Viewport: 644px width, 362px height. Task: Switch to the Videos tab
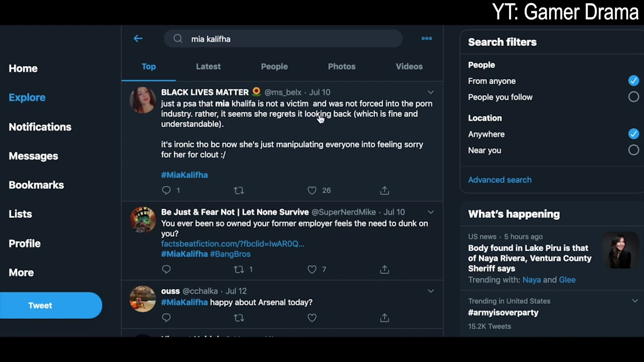tap(409, 66)
